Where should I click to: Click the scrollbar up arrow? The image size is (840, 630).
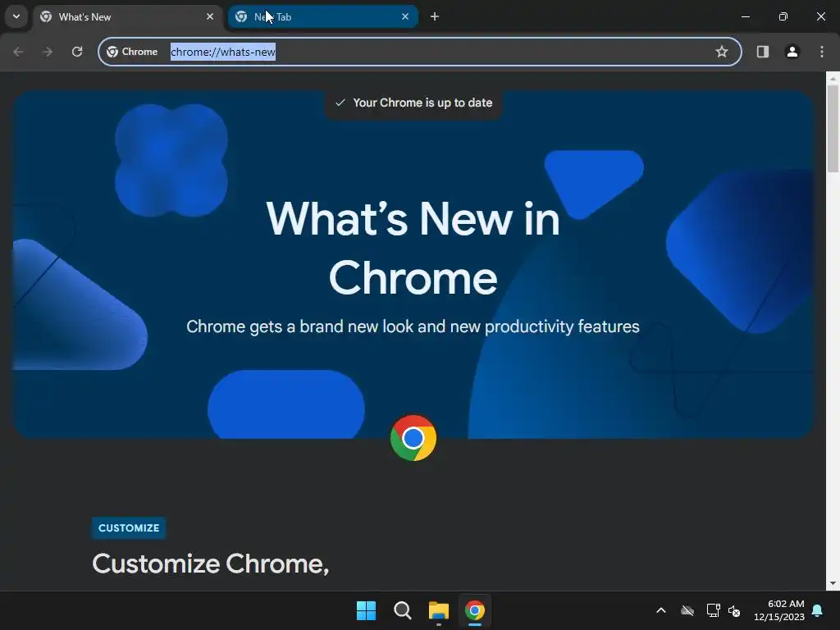[x=833, y=78]
